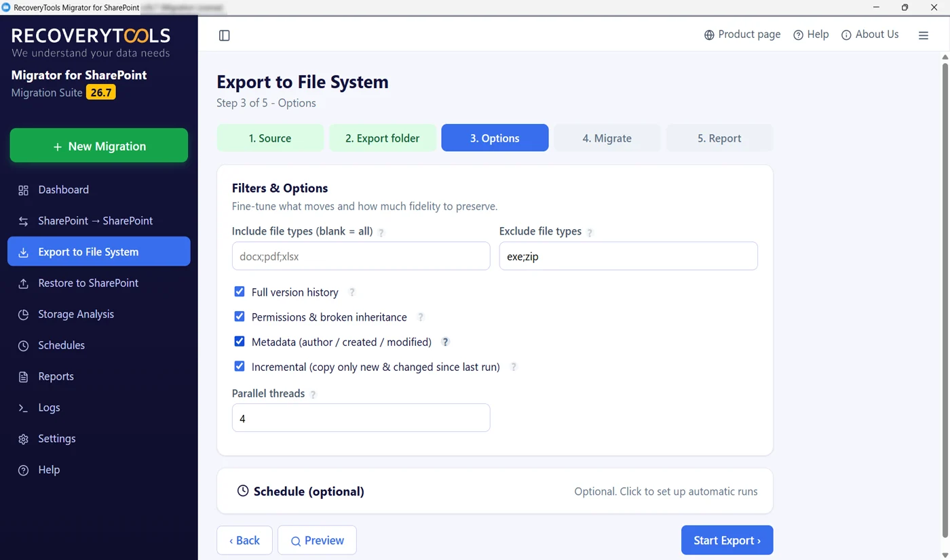
Task: Select the 4. Migrate step tab
Action: (x=607, y=138)
